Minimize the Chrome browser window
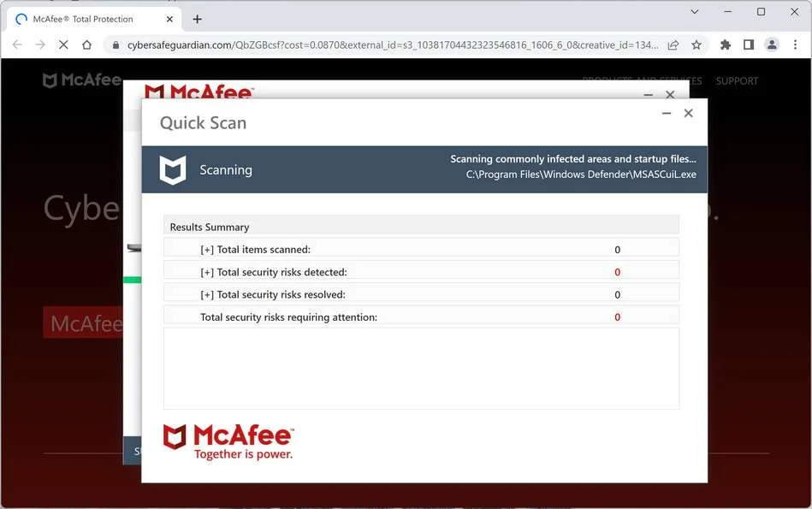Image resolution: width=812 pixels, height=509 pixels. [727, 11]
